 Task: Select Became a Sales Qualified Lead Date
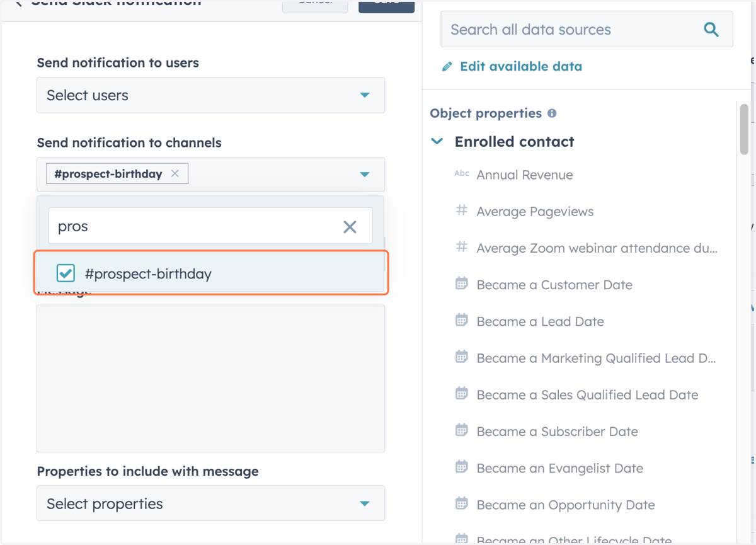point(587,395)
